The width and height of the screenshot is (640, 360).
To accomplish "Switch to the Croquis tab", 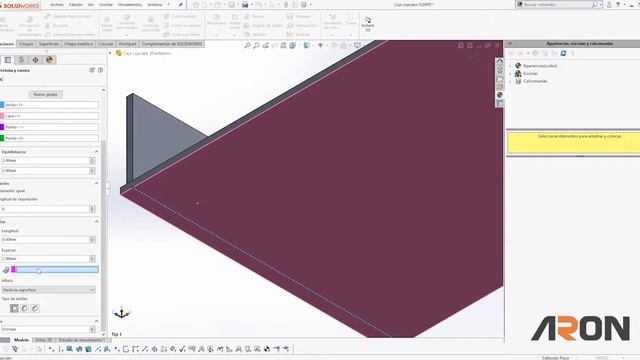I will click(26, 44).
